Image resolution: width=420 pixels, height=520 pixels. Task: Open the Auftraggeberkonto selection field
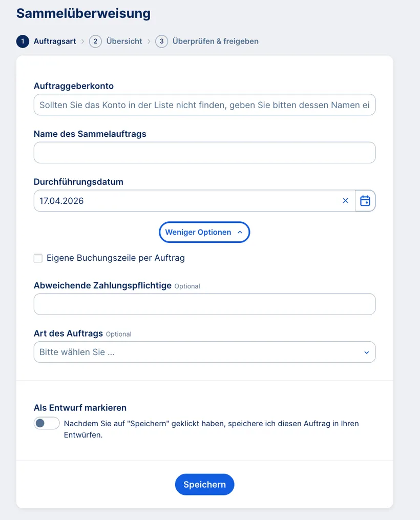(x=204, y=105)
